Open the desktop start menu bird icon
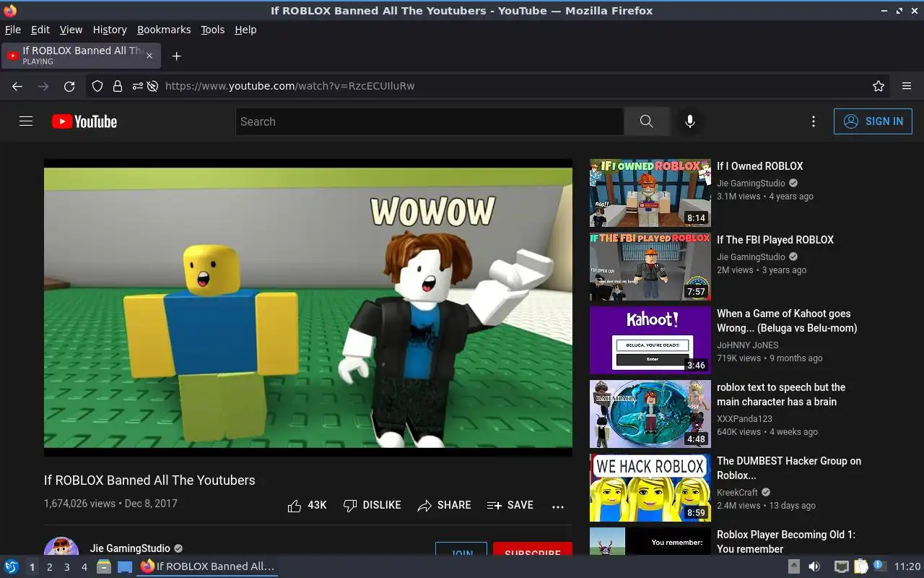This screenshot has height=578, width=924. [x=11, y=566]
